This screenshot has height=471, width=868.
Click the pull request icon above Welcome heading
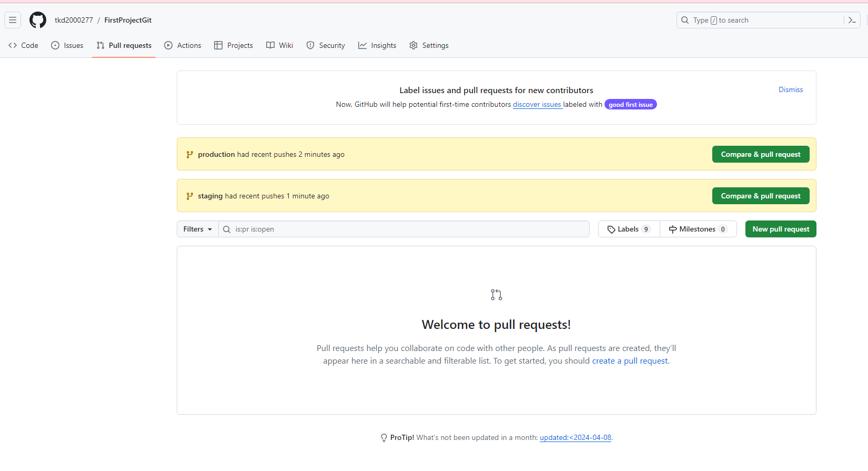click(496, 295)
